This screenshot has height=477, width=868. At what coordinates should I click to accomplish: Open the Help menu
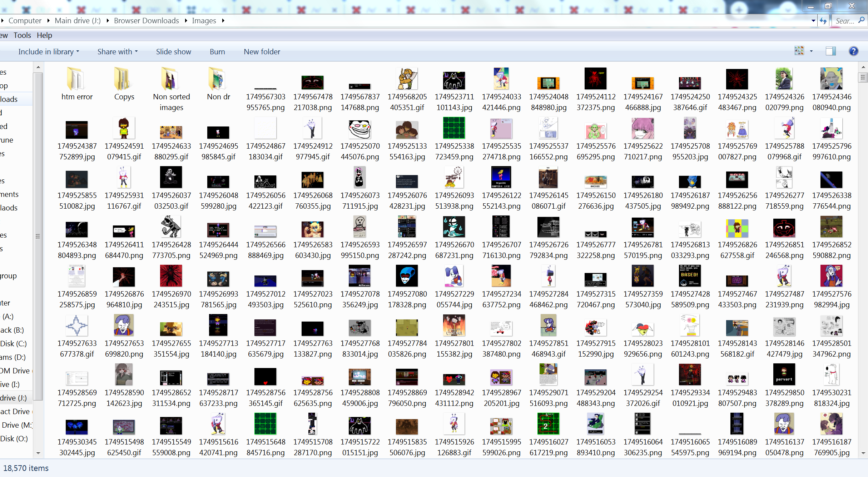point(44,35)
